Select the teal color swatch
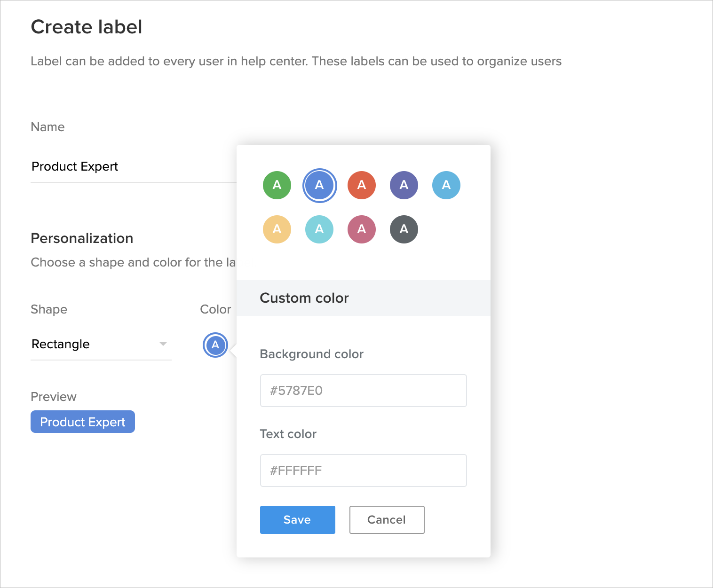 [x=319, y=229]
